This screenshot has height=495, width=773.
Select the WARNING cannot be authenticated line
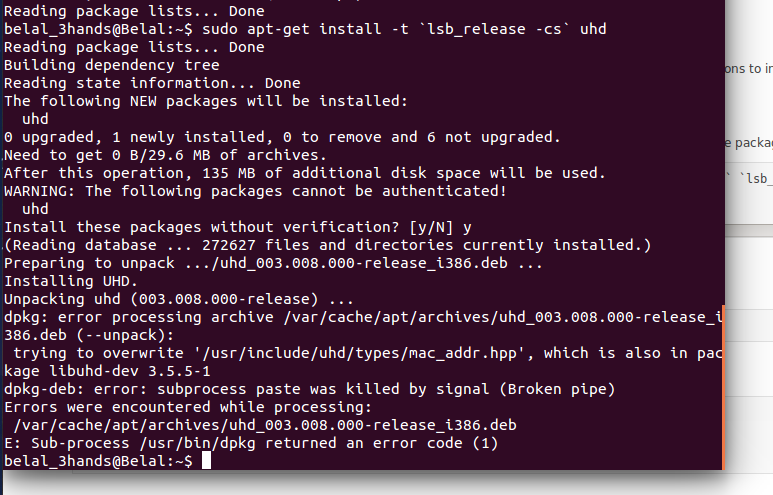click(x=255, y=191)
